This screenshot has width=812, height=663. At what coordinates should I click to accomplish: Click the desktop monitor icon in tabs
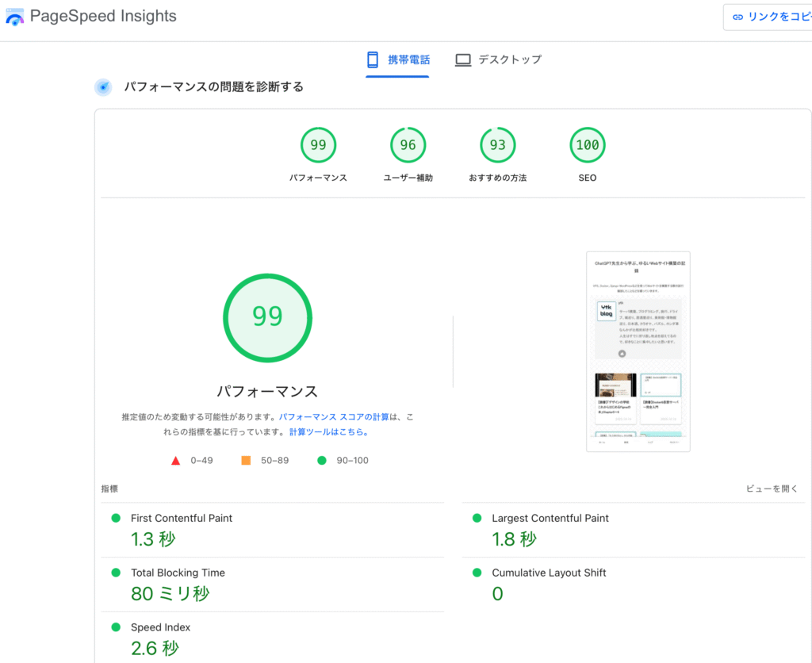click(x=463, y=59)
